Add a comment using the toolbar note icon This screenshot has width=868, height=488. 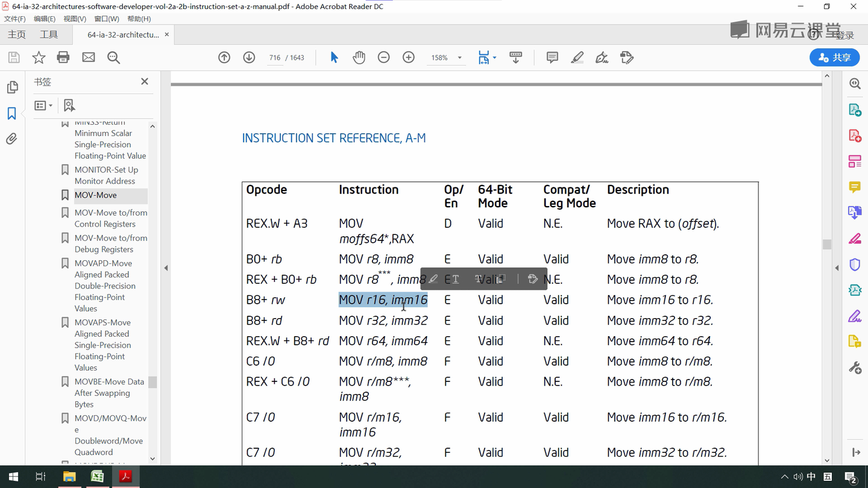552,57
